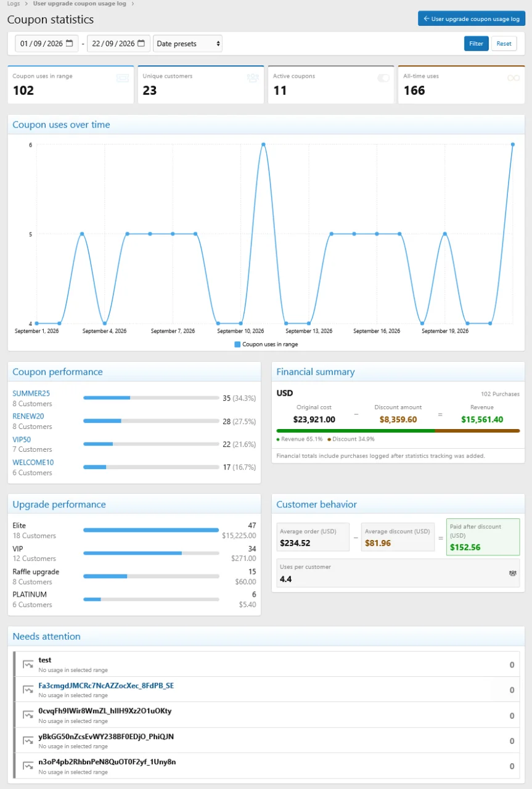Screen dimensions: 532x789
Task: Click the VIP upgrade revenue $271.00
Action: pyautogui.click(x=244, y=558)
